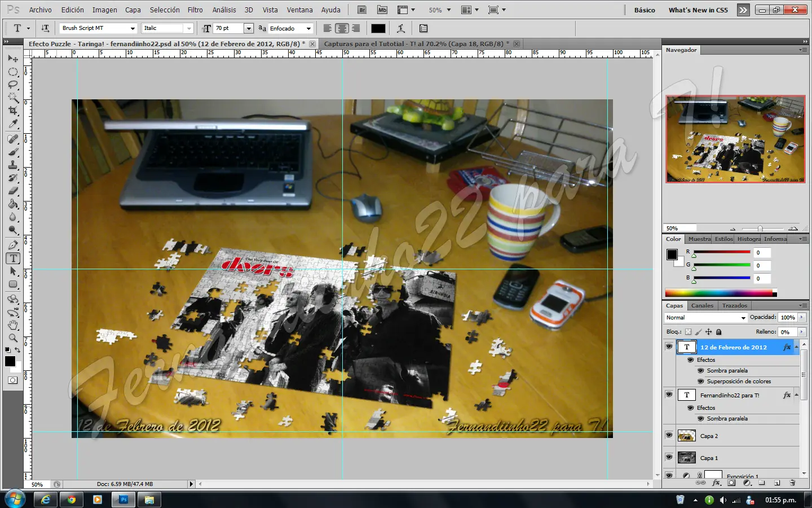Switch to the Canales tab

coord(702,305)
